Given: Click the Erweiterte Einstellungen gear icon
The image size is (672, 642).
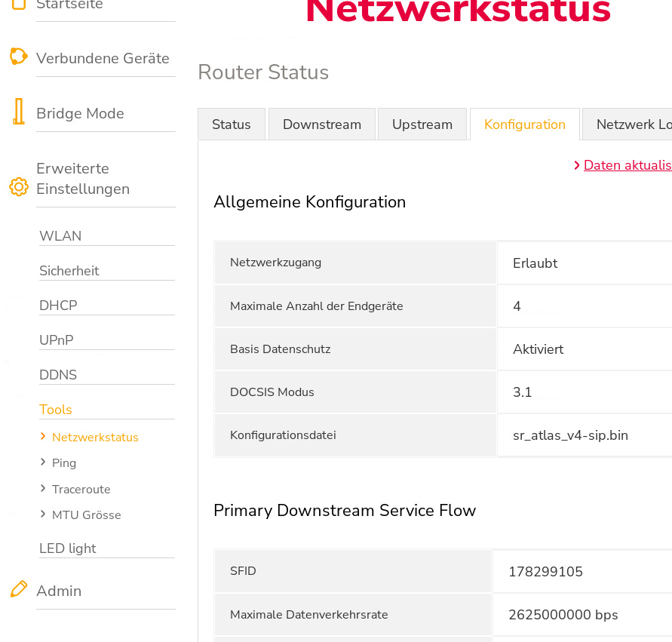Looking at the screenshot, I should (x=18, y=186).
